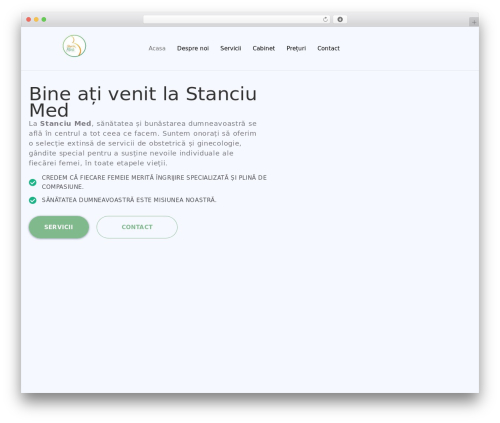The width and height of the screenshot is (500, 423).
Task: Click the browser address bar
Action: 237,19
